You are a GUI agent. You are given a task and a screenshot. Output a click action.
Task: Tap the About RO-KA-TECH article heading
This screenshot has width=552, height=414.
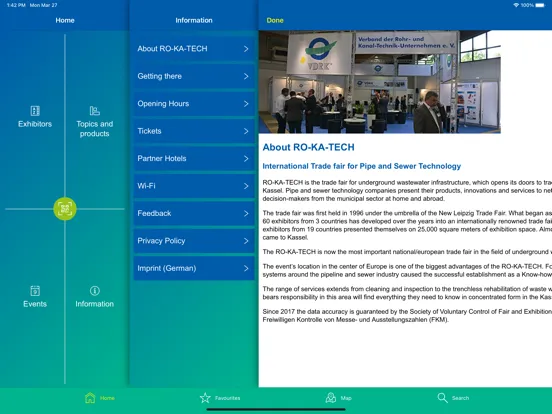(308, 147)
